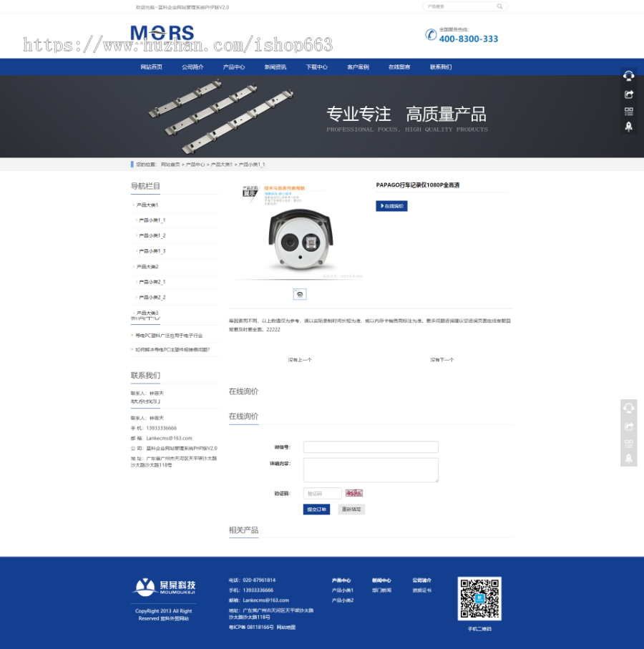Click the headset icon in the gray lower sidebar
Viewport: 644px width, 649px height.
click(630, 408)
